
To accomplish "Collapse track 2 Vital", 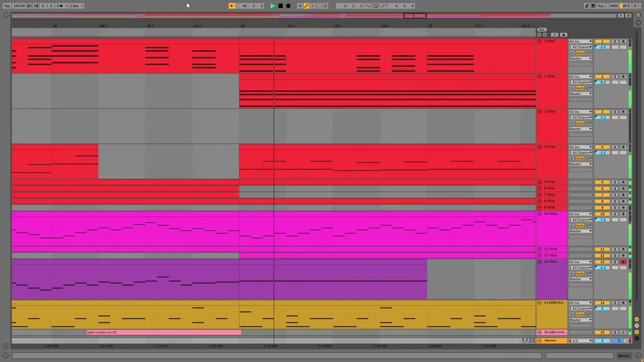I will point(540,76).
